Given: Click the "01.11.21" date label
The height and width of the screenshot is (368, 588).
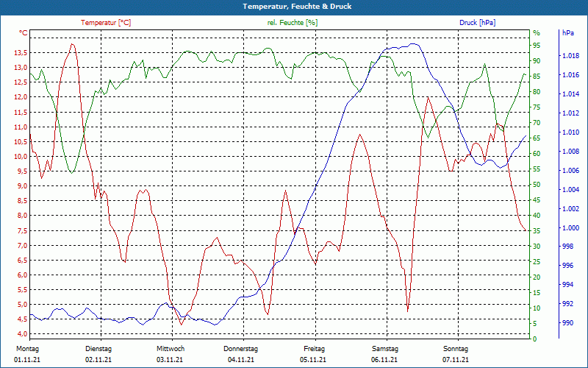Looking at the screenshot, I should pos(27,360).
